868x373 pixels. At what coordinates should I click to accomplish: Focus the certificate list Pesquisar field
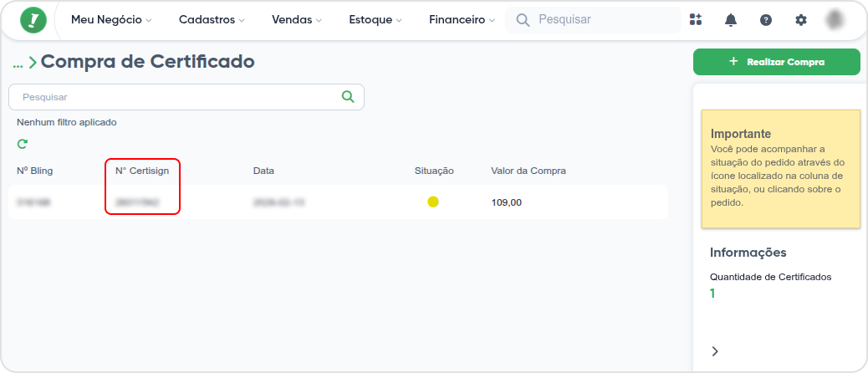tap(186, 97)
